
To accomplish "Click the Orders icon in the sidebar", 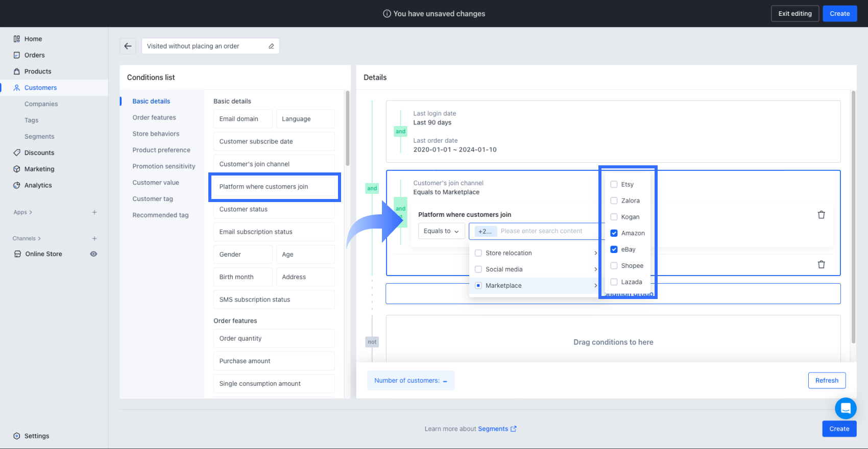I will tap(17, 55).
